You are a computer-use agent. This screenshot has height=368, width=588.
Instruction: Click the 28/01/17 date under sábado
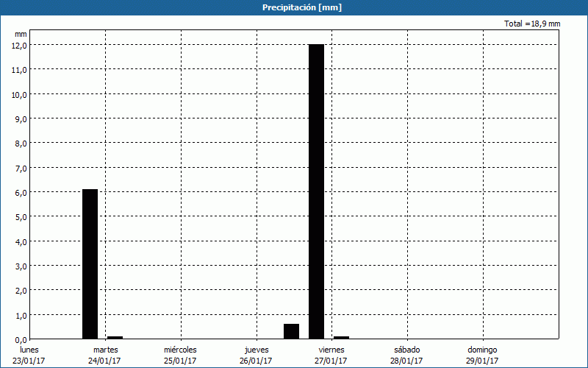[407, 361]
